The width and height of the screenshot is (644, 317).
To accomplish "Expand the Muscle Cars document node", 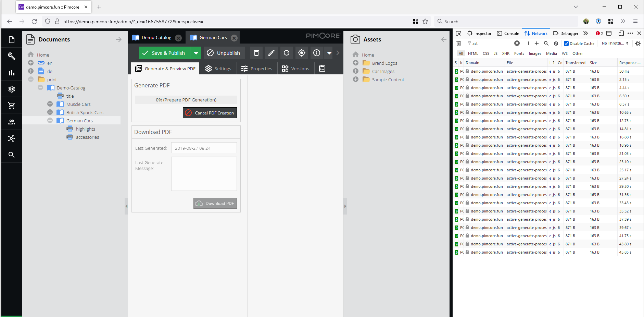I will pos(50,104).
